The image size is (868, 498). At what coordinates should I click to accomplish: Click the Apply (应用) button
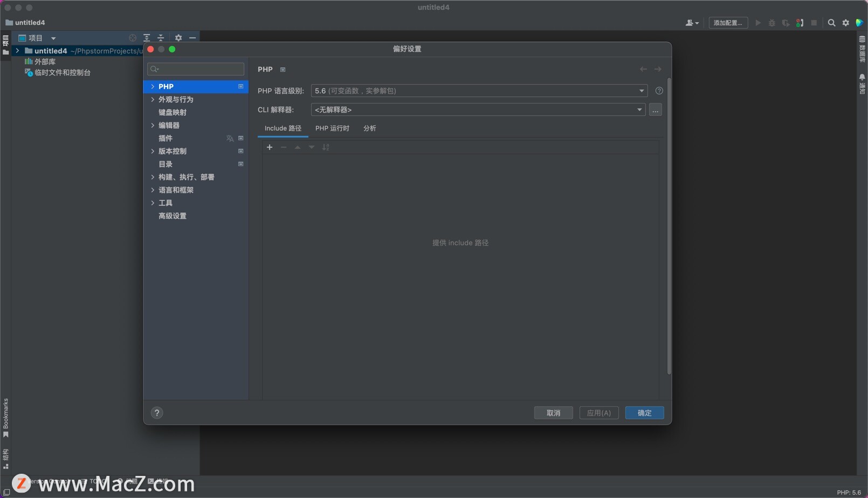tap(599, 413)
